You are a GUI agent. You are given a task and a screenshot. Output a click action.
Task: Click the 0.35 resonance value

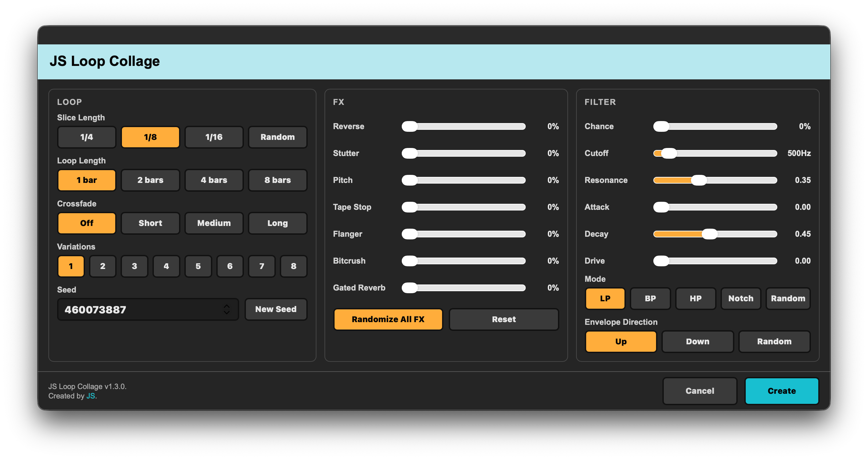point(802,180)
